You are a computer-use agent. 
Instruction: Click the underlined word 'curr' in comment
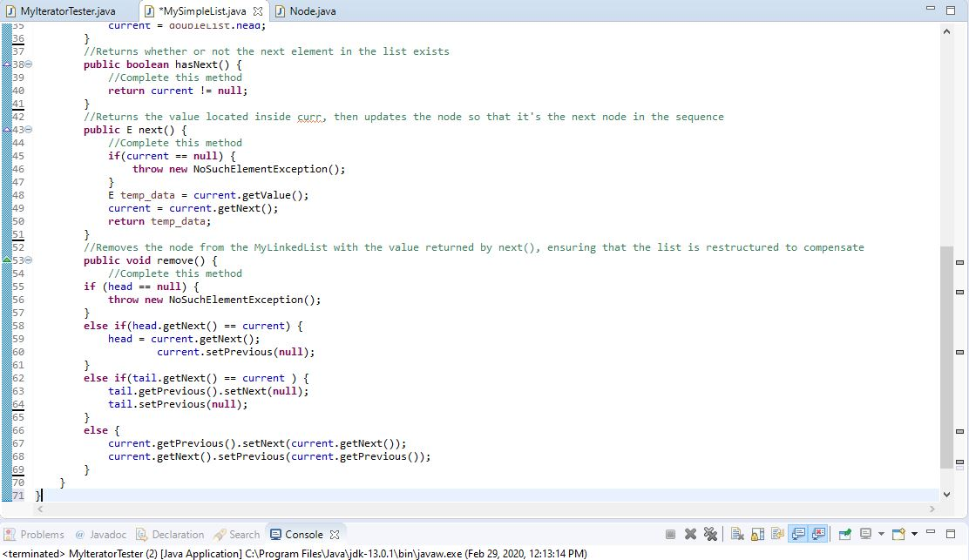click(x=311, y=118)
